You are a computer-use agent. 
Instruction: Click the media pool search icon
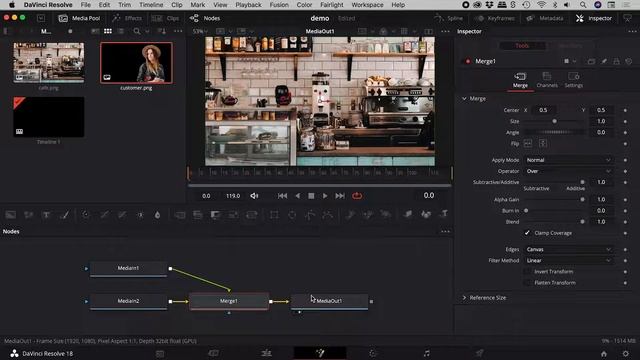coord(137,31)
